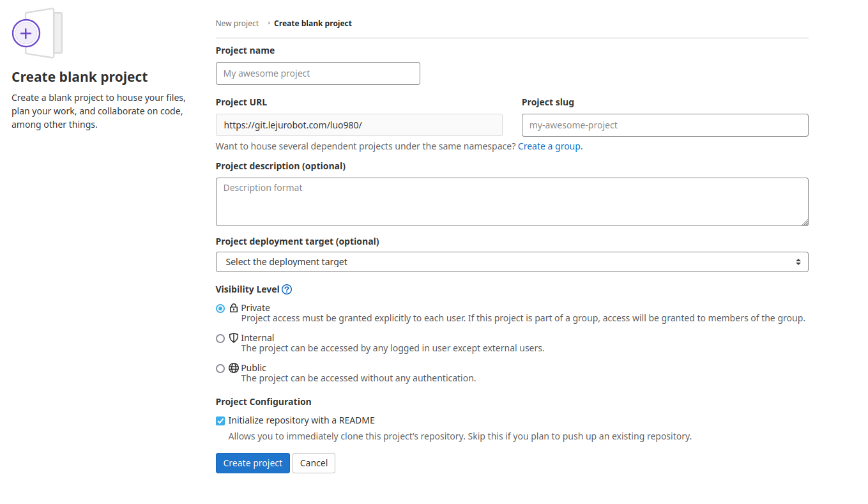This screenshot has height=504, width=868.
Task: Select the Private visibility radio button
Action: click(220, 309)
